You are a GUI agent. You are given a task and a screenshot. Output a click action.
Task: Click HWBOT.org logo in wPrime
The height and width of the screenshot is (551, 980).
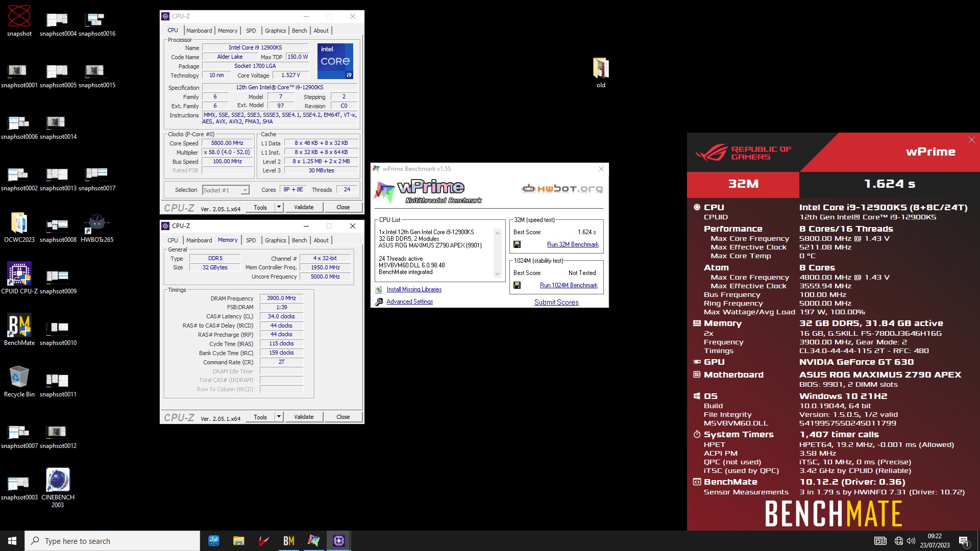(562, 189)
